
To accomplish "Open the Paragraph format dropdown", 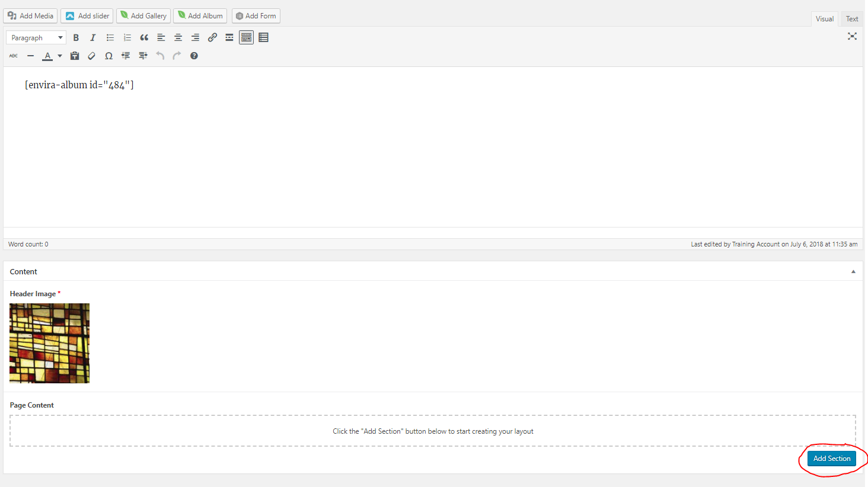I will (x=36, y=38).
